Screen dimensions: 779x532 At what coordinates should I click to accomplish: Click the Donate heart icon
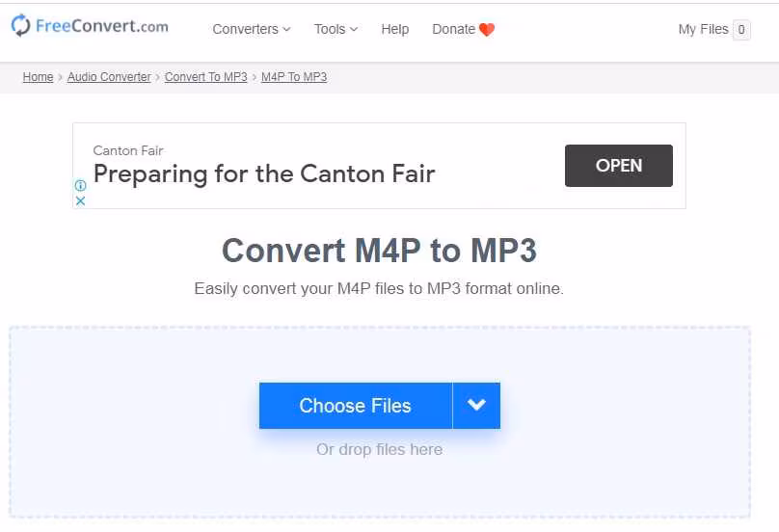[487, 30]
